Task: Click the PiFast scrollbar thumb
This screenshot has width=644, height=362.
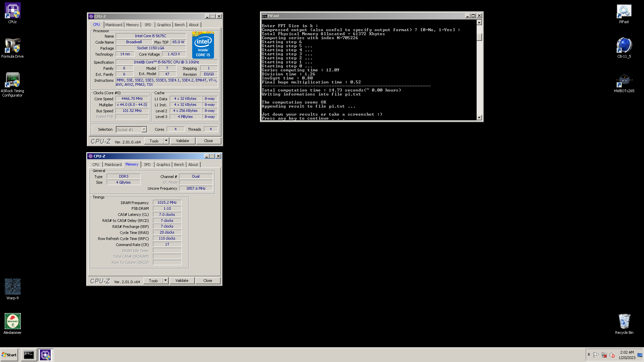Action: pos(479,37)
